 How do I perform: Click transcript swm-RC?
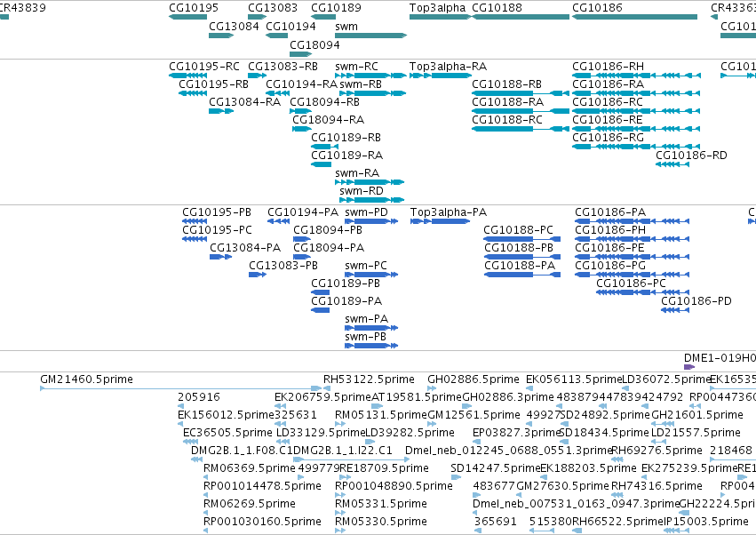(x=370, y=76)
